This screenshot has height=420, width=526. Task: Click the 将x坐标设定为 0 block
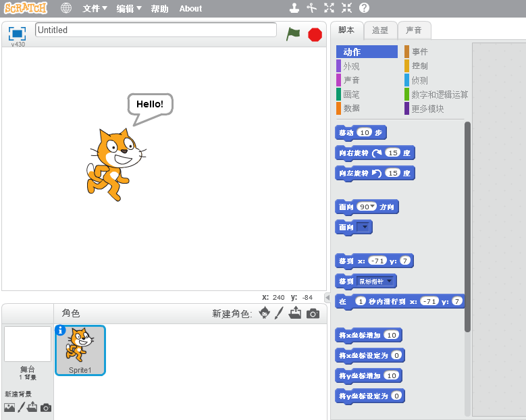tap(369, 356)
